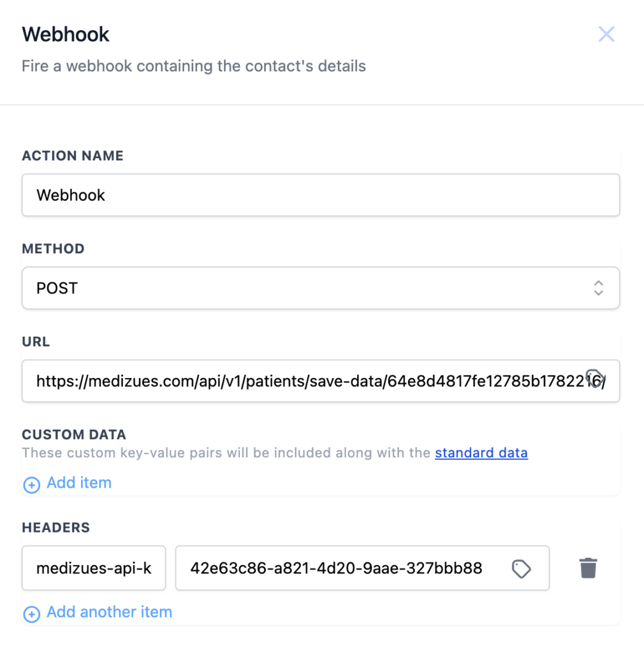The image size is (644, 653).
Task: Click the up-down chevron in Method selector
Action: click(x=598, y=288)
